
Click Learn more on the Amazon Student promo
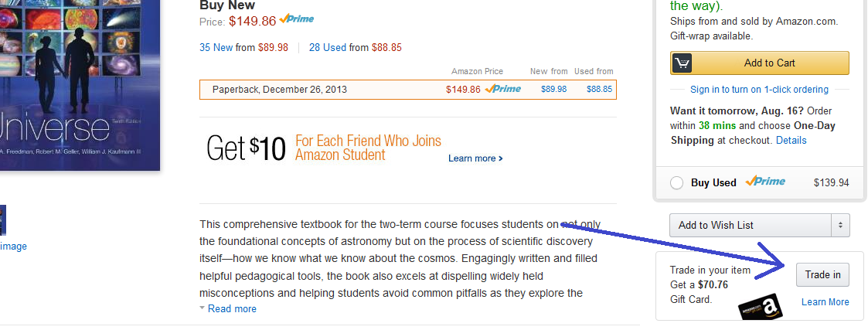click(475, 158)
